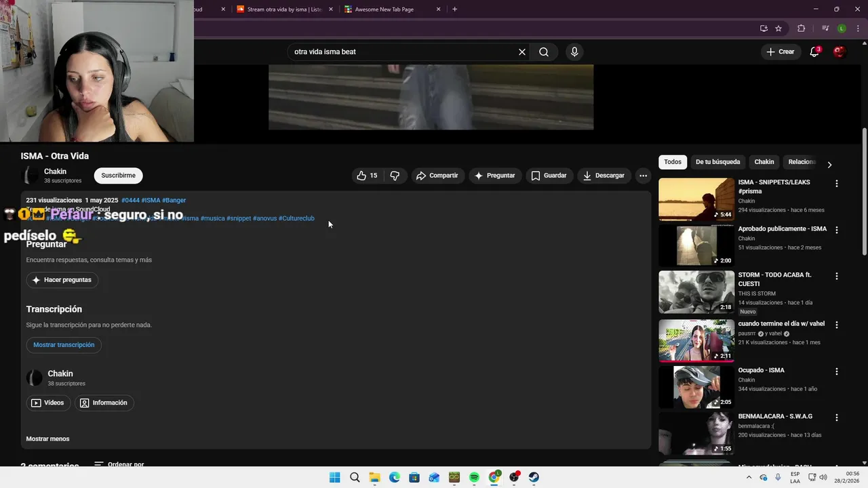
Task: Click install app icon in address bar
Action: pos(764,28)
